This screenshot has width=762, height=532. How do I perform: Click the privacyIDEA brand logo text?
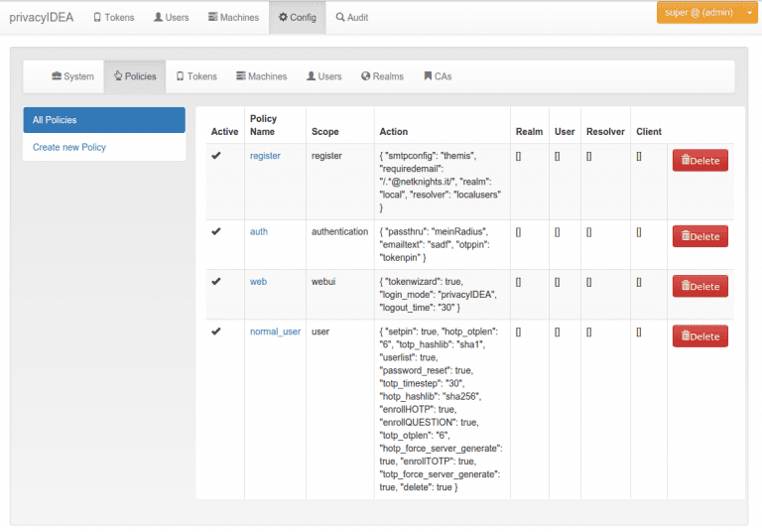[x=43, y=17]
